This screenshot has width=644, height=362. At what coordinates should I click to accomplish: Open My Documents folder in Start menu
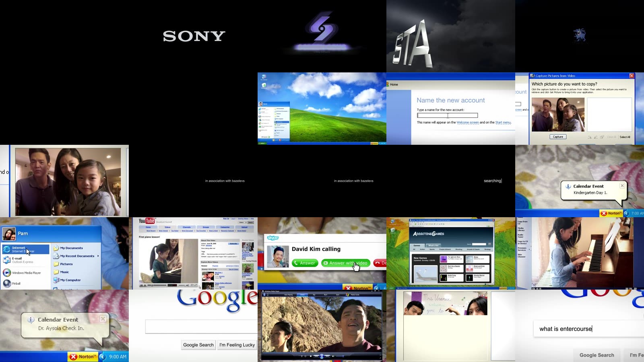pos(68,248)
